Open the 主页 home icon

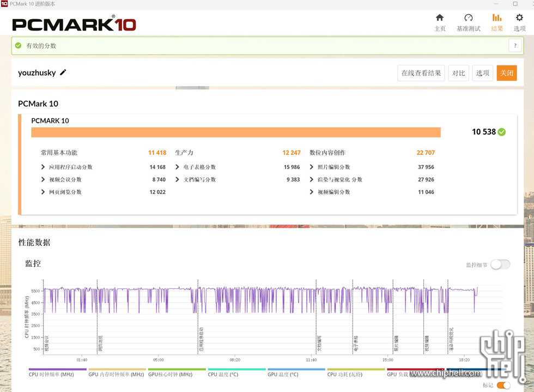pyautogui.click(x=440, y=18)
